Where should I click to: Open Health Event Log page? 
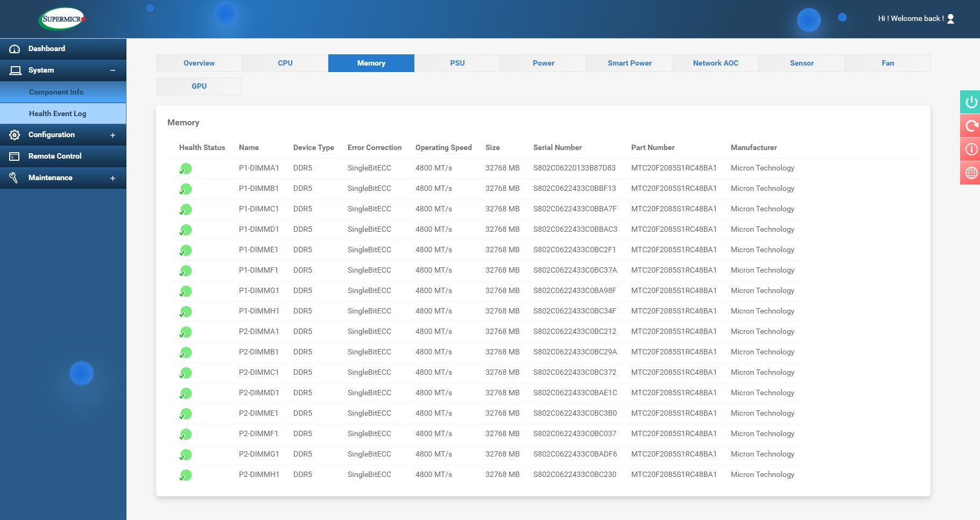tap(58, 113)
